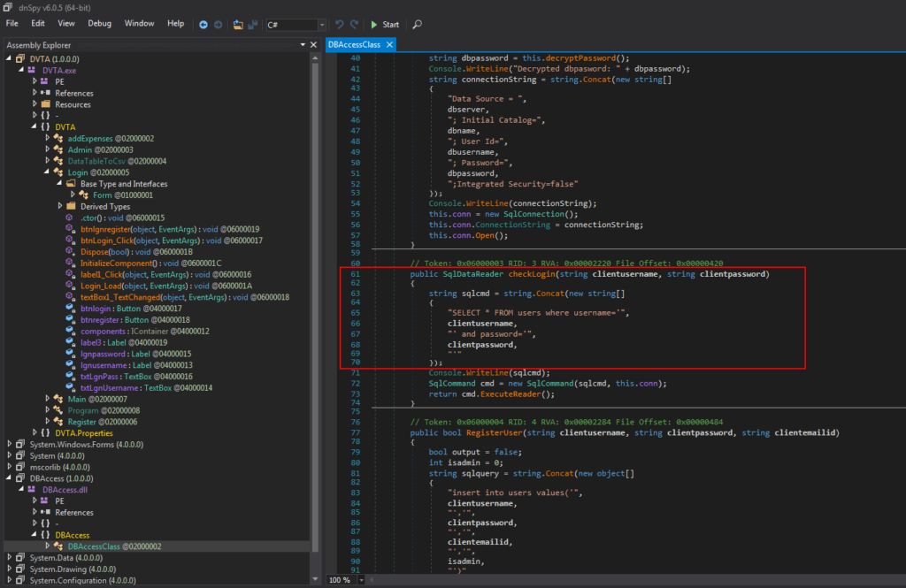The width and height of the screenshot is (906, 588).
Task: Open the C# language dropdown
Action: point(323,25)
